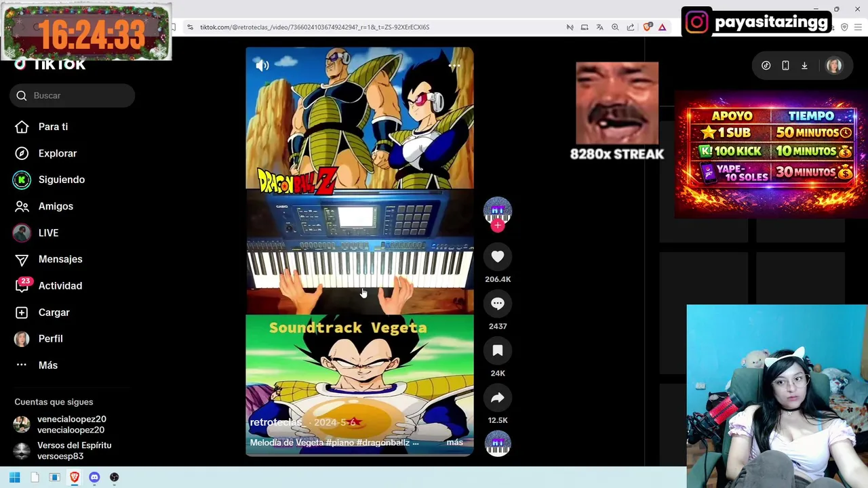This screenshot has width=868, height=488.
Task: Open the Brave Shields lion icon
Action: click(647, 27)
